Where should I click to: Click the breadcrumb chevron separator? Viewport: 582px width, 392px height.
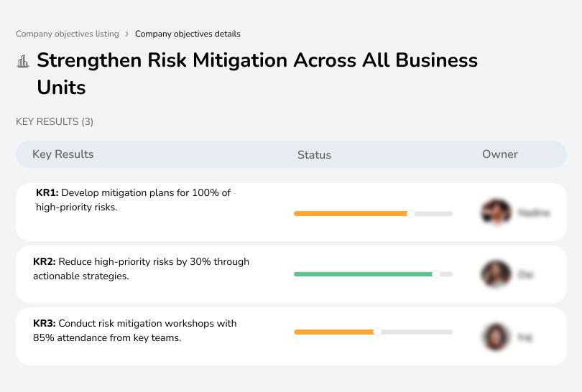(x=127, y=34)
